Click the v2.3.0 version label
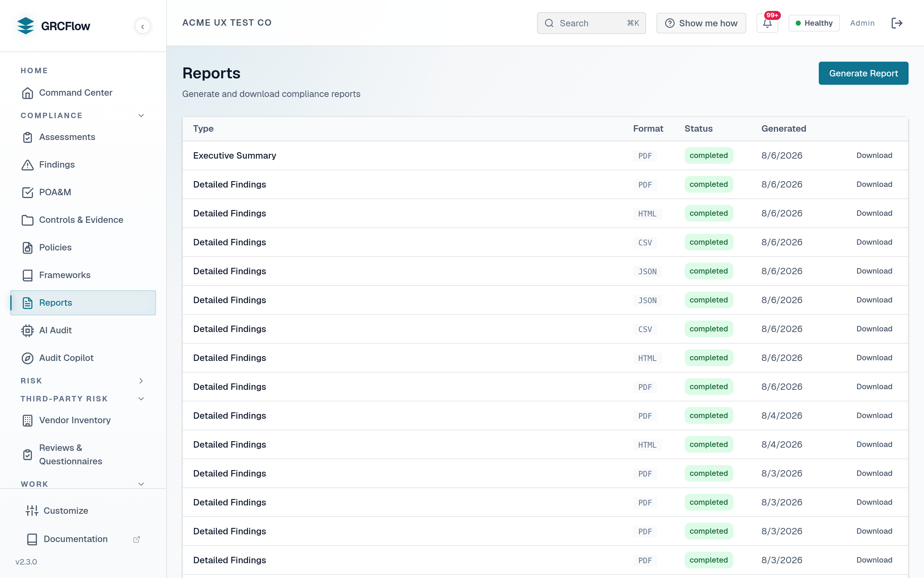This screenshot has width=924, height=578. click(x=26, y=562)
